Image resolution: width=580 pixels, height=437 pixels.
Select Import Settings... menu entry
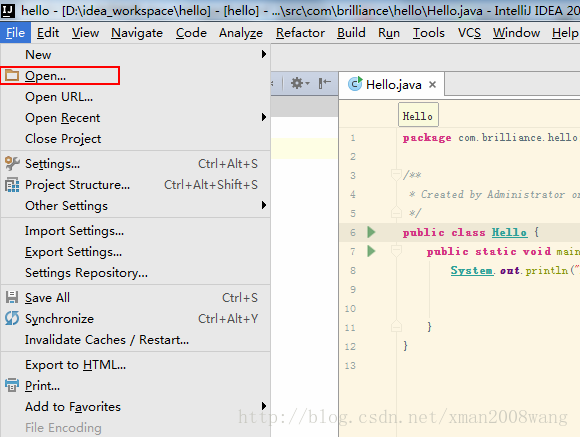click(x=135, y=231)
